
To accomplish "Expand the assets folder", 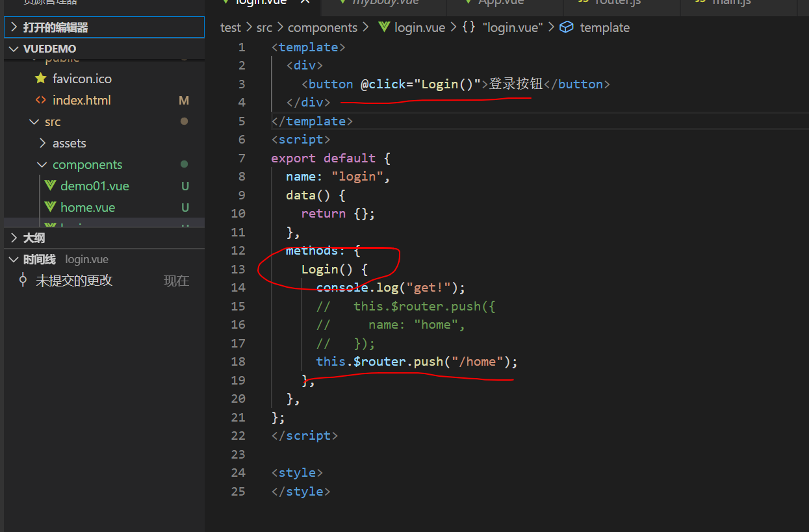I will pyautogui.click(x=43, y=143).
